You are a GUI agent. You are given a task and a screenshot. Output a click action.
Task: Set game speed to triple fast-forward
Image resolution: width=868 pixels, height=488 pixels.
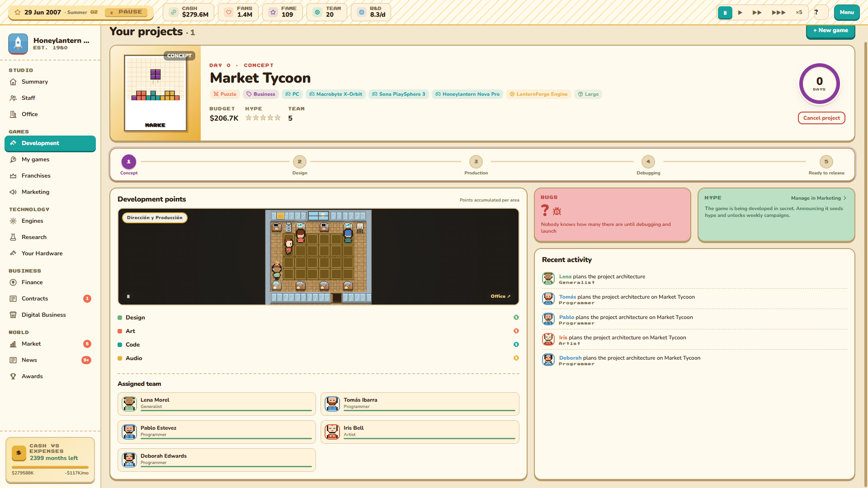pyautogui.click(x=778, y=13)
